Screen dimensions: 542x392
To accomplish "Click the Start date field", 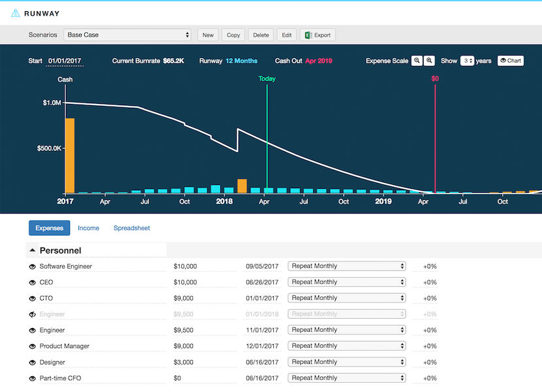I will pos(64,61).
